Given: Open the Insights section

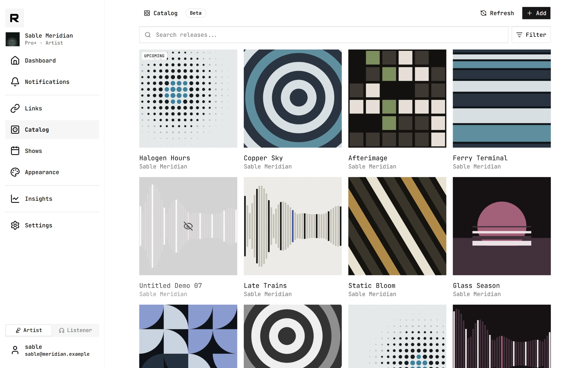Looking at the screenshot, I should (52, 198).
